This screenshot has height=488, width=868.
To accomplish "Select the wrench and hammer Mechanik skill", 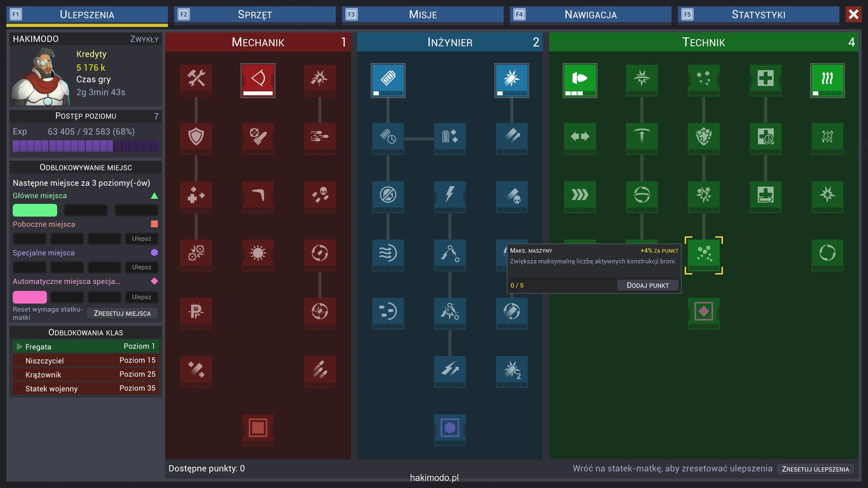I will (196, 79).
